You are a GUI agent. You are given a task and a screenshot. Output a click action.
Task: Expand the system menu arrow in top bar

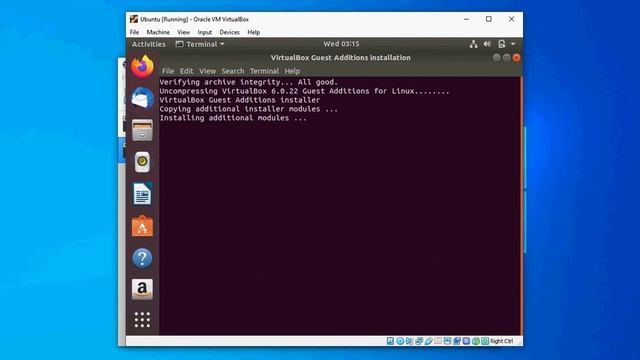513,44
